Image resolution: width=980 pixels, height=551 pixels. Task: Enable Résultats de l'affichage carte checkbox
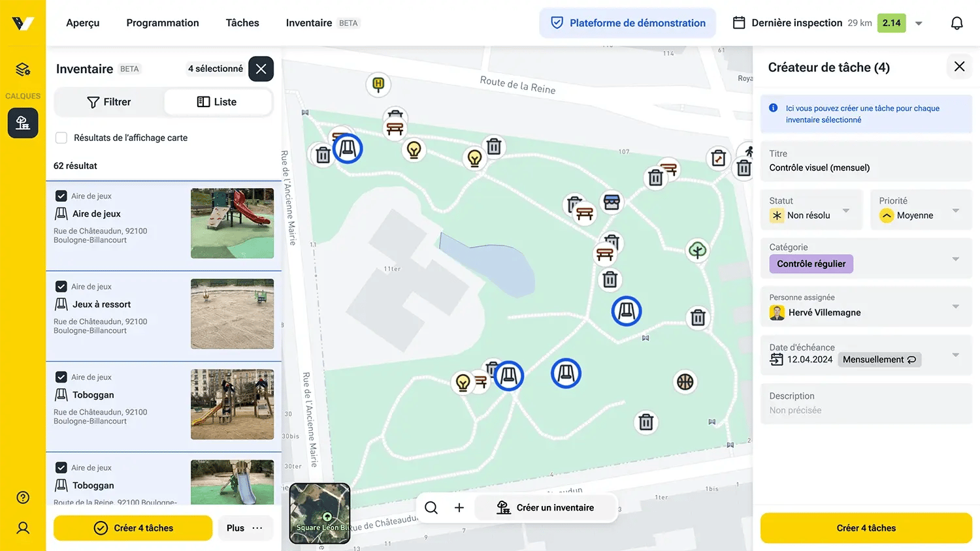coord(61,138)
